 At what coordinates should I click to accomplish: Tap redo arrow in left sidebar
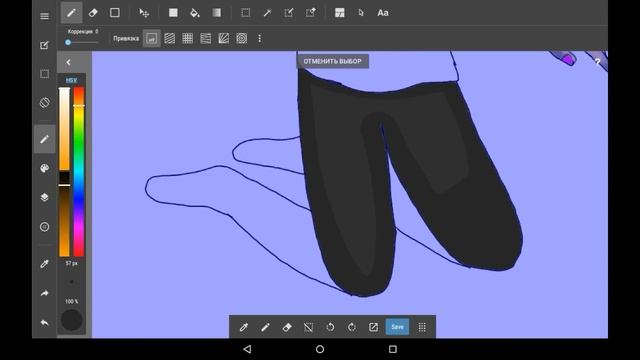tap(44, 293)
